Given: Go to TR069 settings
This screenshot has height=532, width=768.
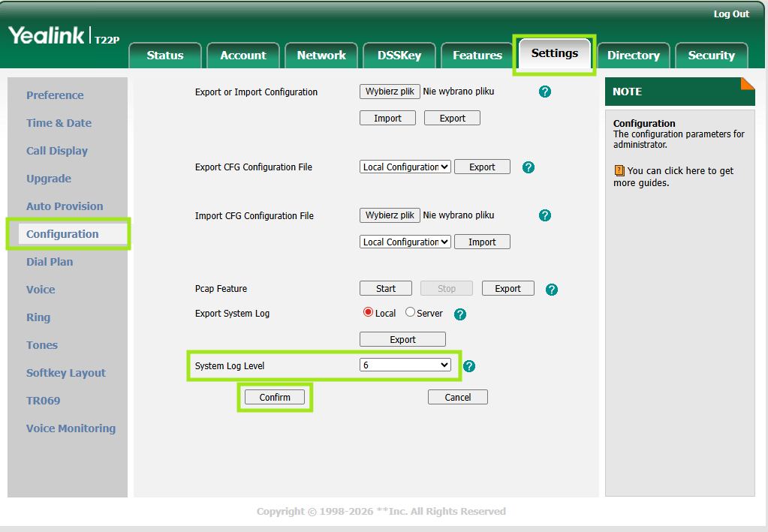Looking at the screenshot, I should coord(43,401).
